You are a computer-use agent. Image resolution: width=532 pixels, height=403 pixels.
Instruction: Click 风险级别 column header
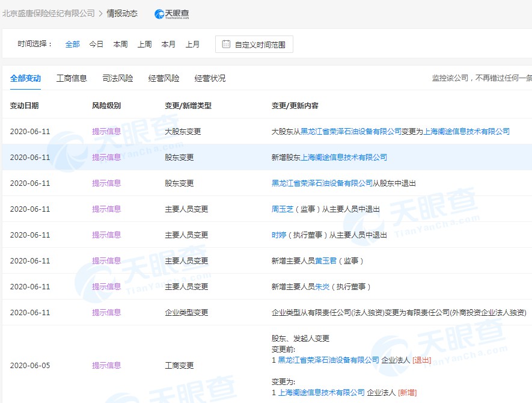coord(106,106)
